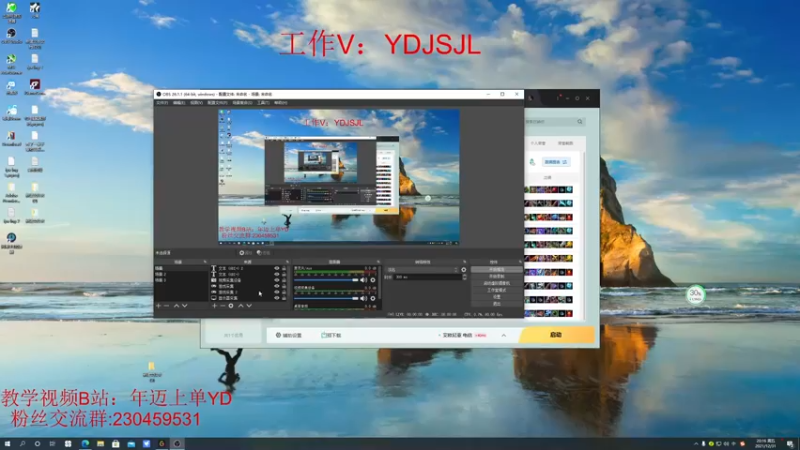The width and height of the screenshot is (800, 450).
Task: Select scene 2 in scenes list
Action: 181,274
